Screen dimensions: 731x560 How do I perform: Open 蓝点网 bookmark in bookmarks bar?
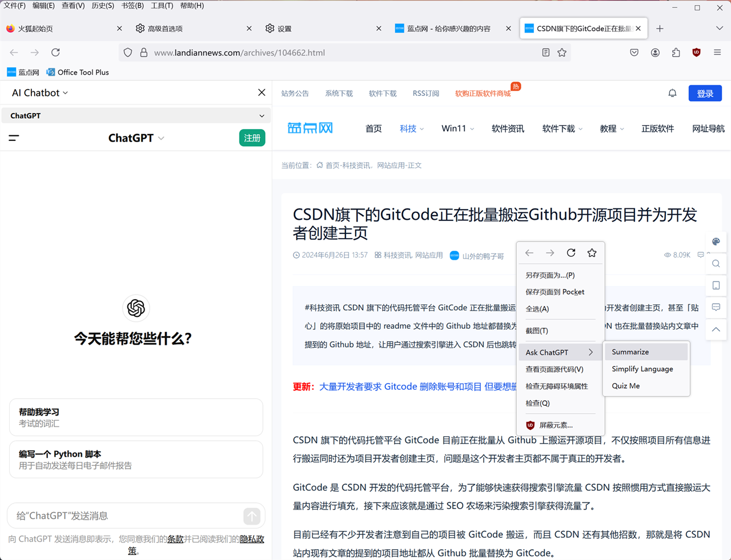[23, 72]
